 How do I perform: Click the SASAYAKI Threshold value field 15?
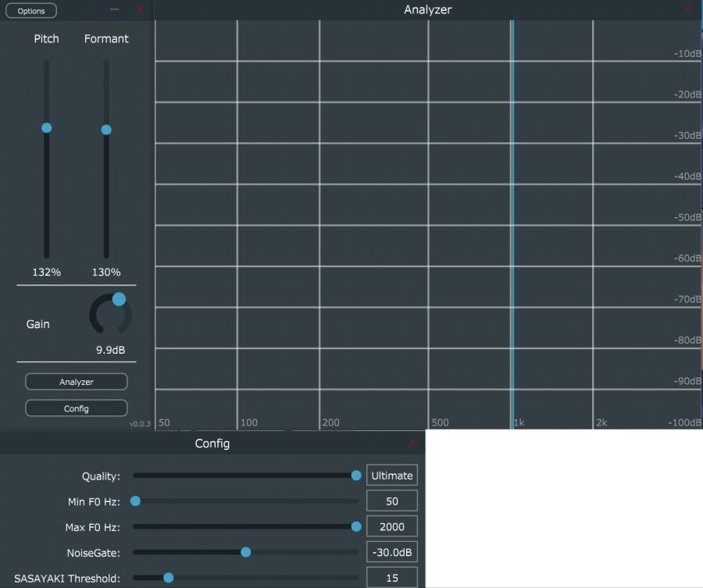pyautogui.click(x=392, y=578)
